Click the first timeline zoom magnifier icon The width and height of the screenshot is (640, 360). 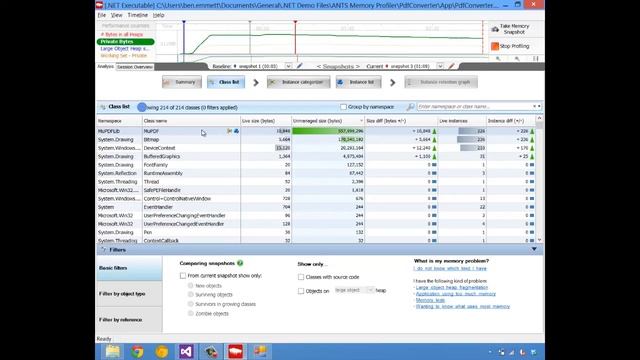pyautogui.click(x=498, y=59)
